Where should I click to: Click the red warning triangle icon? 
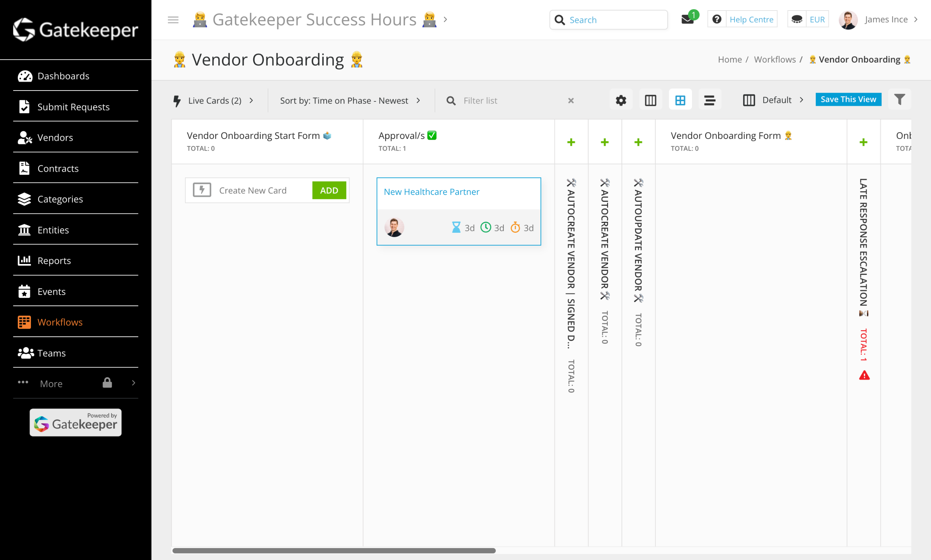pos(864,376)
